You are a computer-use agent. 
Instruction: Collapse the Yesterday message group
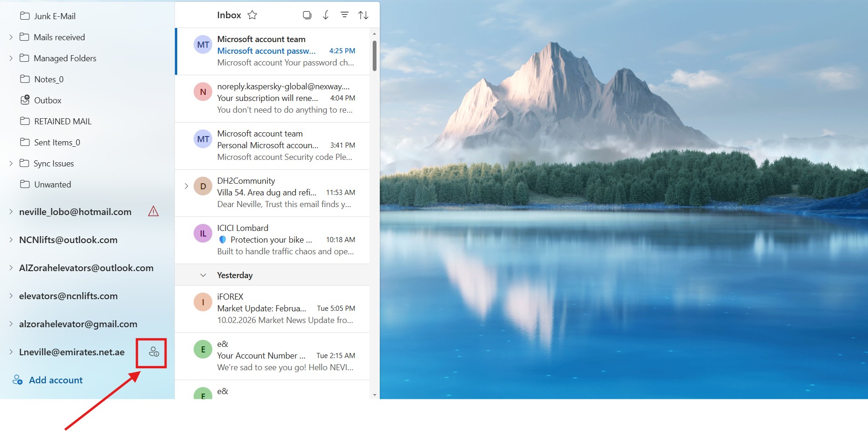[203, 275]
